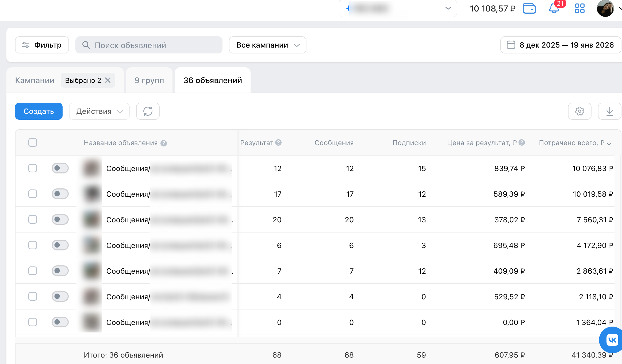Switch on the toggle for the 1 364,04 ₽ ad
The height and width of the screenshot is (364, 622).
click(60, 322)
